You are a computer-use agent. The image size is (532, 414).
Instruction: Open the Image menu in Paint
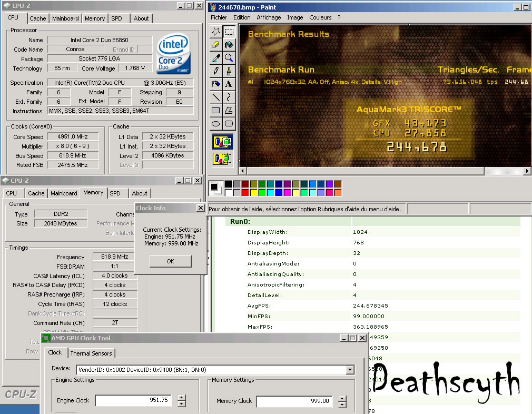pyautogui.click(x=295, y=17)
